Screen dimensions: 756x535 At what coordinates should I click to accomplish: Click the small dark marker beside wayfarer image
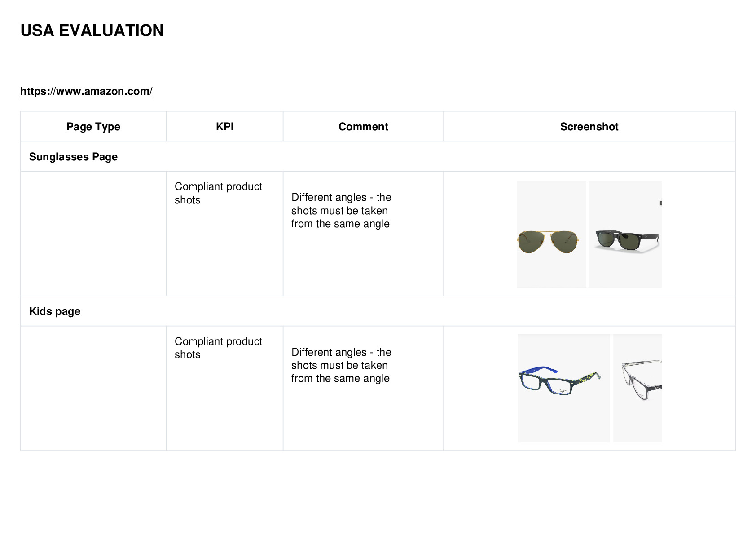(x=660, y=203)
